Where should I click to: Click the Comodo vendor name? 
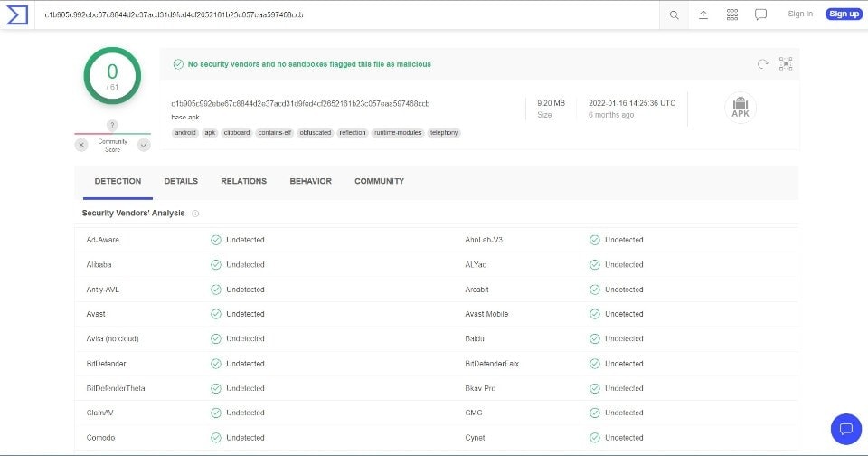100,438
